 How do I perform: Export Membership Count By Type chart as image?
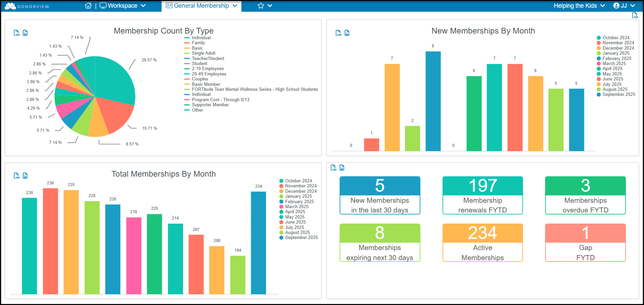(25, 33)
